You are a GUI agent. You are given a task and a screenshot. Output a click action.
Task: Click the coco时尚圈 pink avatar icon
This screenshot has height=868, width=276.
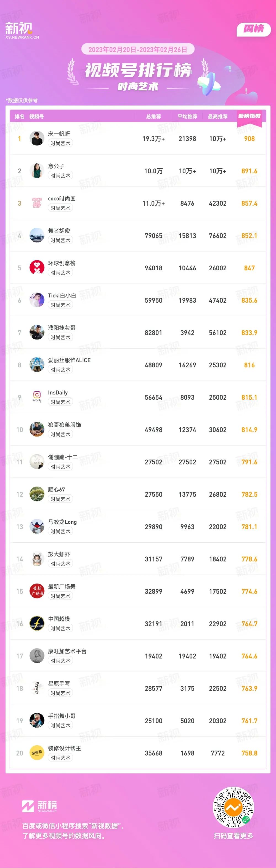[37, 203]
